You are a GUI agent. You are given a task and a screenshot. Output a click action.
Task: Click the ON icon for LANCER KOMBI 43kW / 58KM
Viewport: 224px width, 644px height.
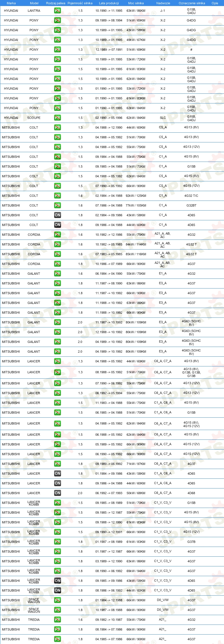[x=57, y=581]
